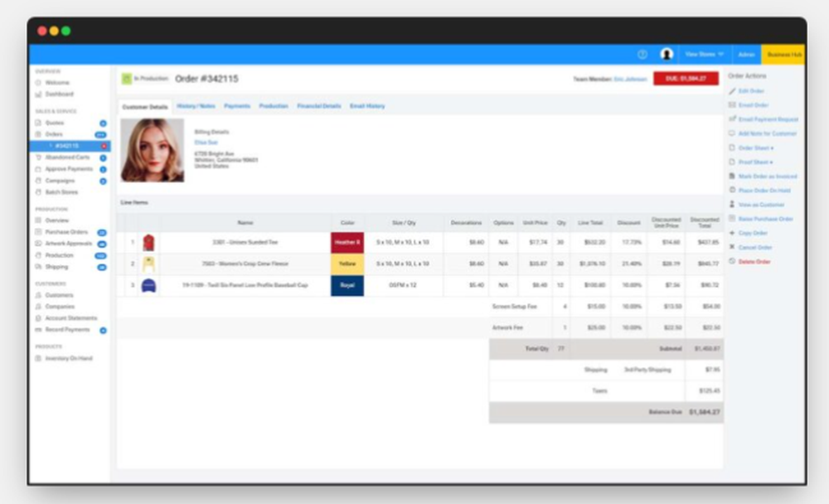The height and width of the screenshot is (504, 829).
Task: Click the Copy Order plus icon
Action: pyautogui.click(x=732, y=232)
